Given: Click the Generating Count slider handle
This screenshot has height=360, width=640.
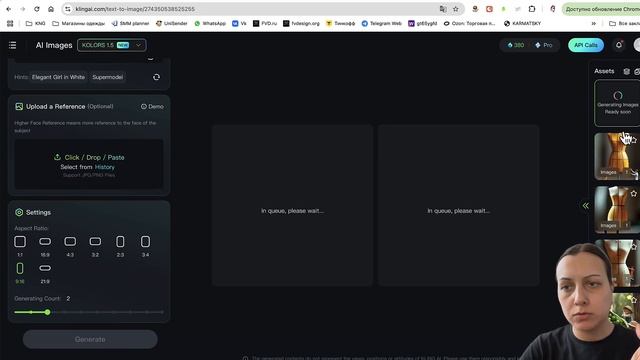Looking at the screenshot, I should pyautogui.click(x=48, y=312).
